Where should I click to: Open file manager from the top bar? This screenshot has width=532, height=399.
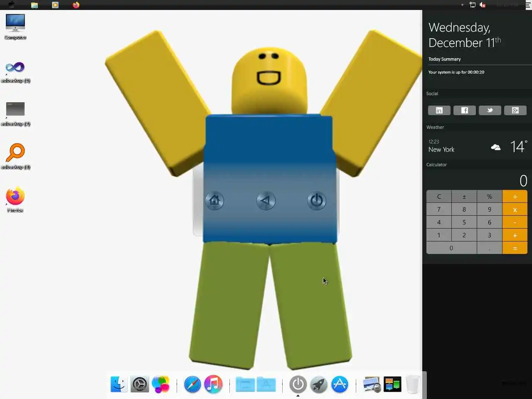pyautogui.click(x=34, y=5)
